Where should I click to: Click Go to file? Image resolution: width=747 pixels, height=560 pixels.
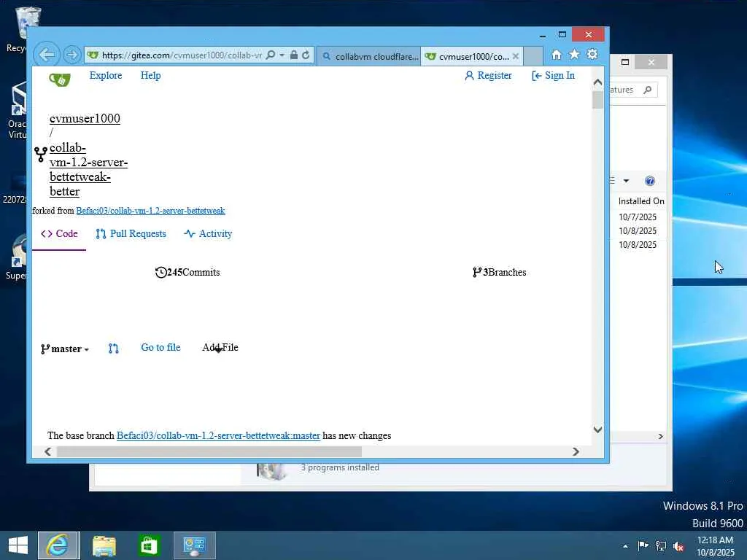160,347
